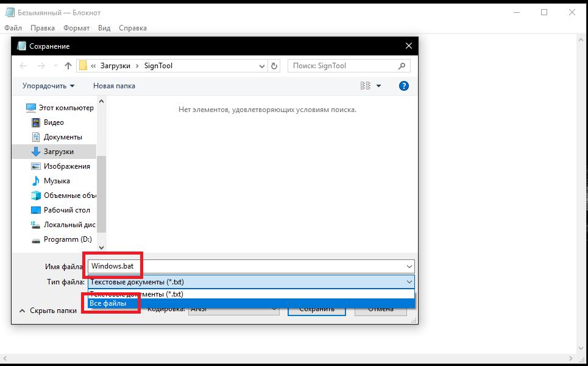Open the Формат menu in Notepad
The image size is (588, 366).
(x=77, y=28)
